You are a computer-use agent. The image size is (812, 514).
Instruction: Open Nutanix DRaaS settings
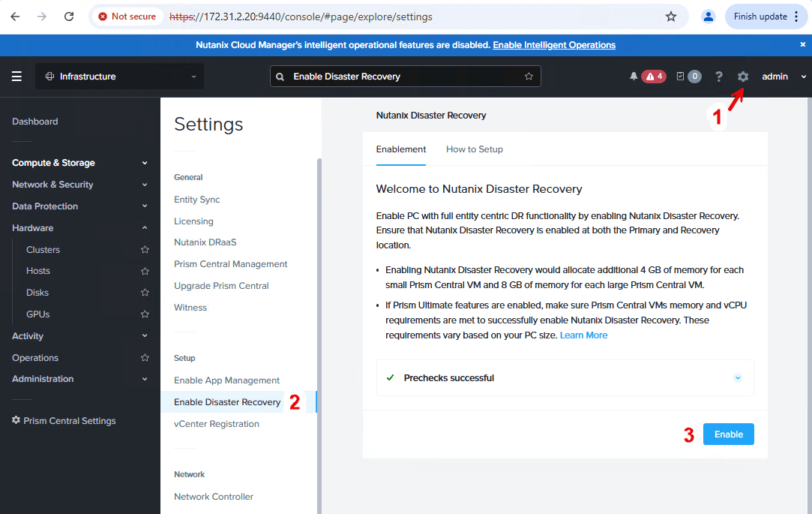(205, 242)
